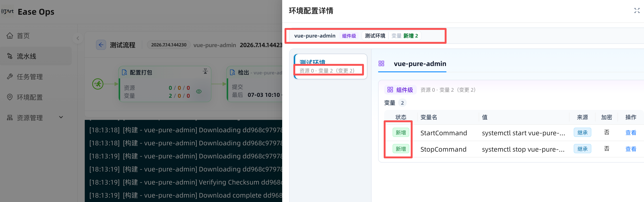644x202 pixels.
Task: Click 测试流程 pipeline title
Action: pyautogui.click(x=122, y=45)
